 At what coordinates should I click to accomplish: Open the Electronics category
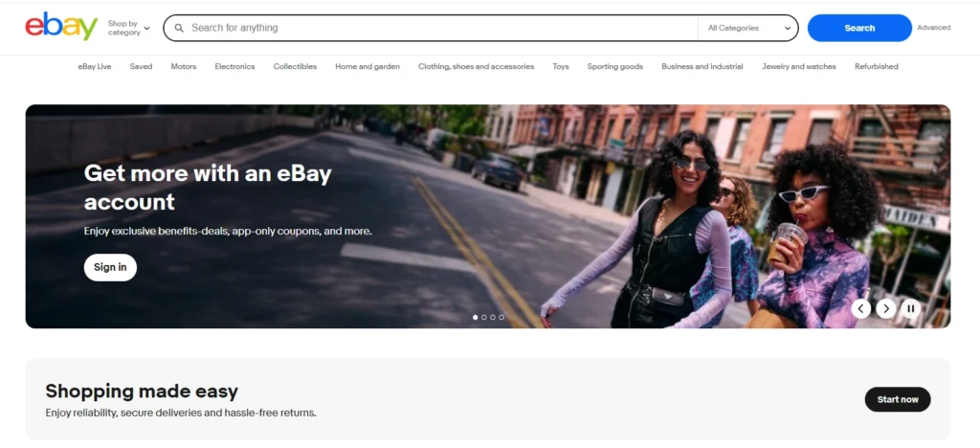pos(234,66)
